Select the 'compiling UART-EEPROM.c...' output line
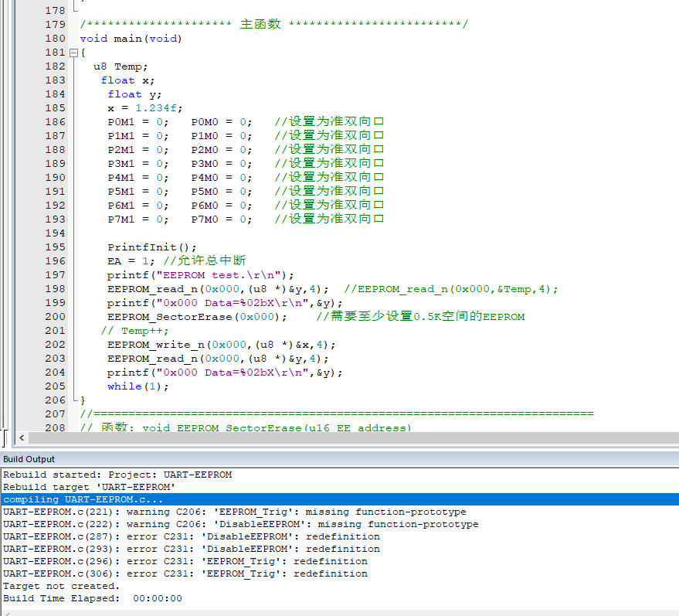Image resolution: width=679 pixels, height=616 pixels. pos(83,499)
